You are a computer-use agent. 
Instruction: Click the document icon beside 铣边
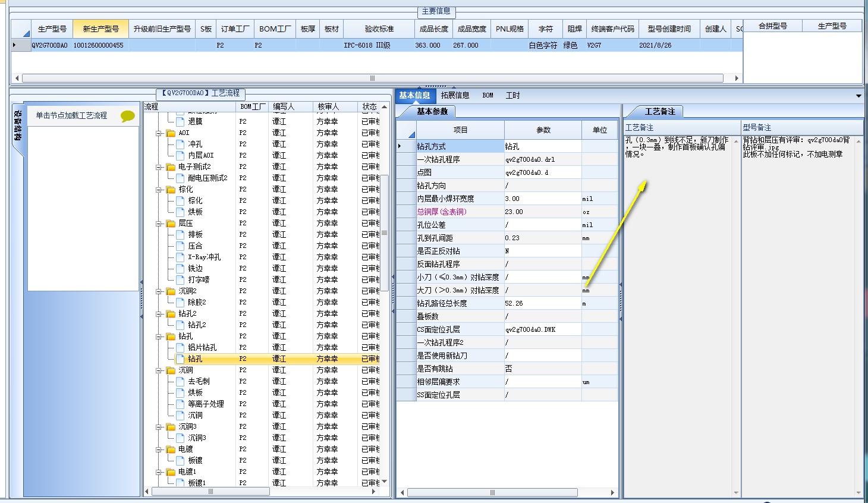[181, 268]
